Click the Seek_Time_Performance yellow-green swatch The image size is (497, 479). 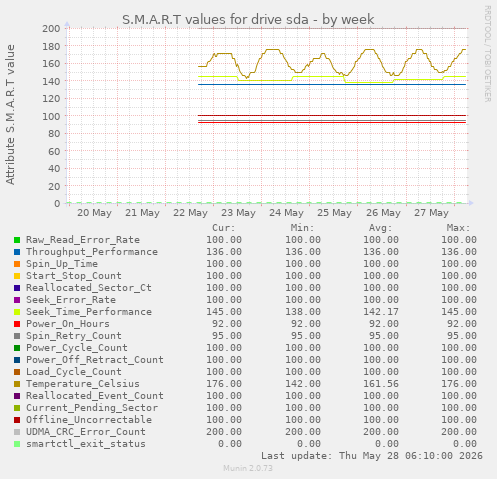(17, 312)
